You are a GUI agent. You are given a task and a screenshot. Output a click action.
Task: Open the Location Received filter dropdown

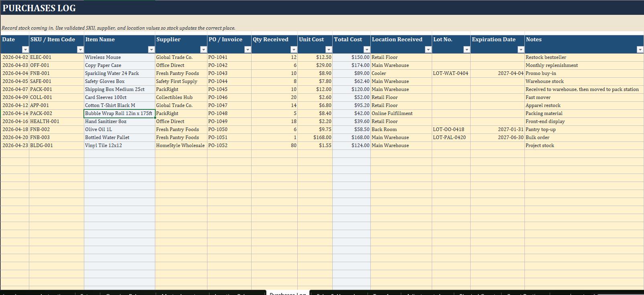point(428,49)
